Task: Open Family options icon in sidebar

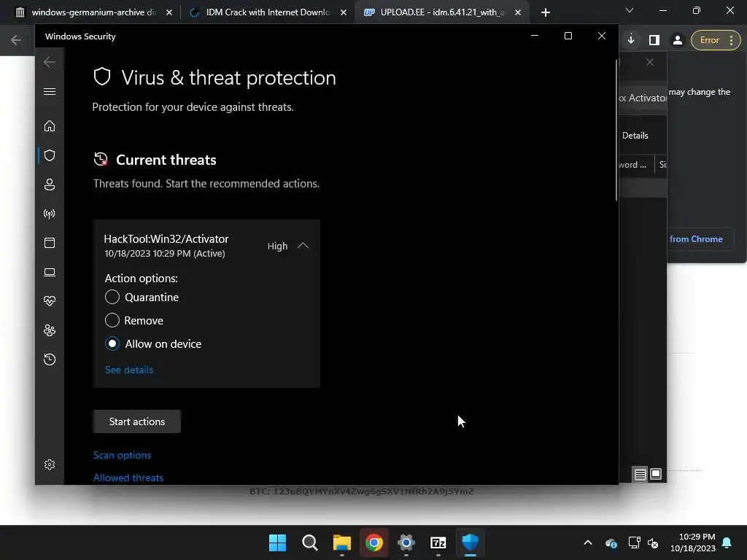Action: [50, 330]
